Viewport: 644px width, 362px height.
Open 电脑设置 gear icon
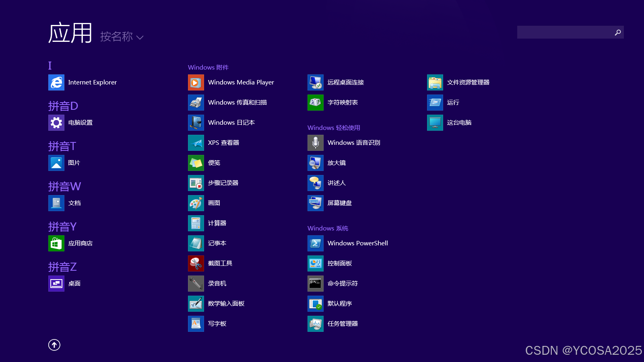(56, 123)
